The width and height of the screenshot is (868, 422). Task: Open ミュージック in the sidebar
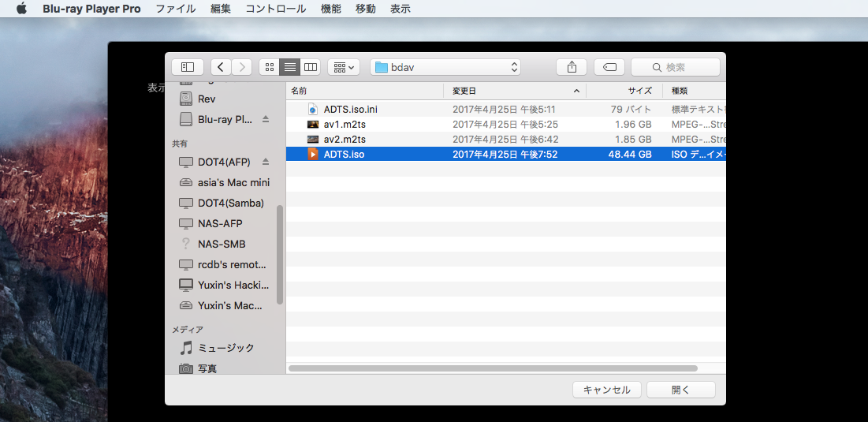point(225,348)
